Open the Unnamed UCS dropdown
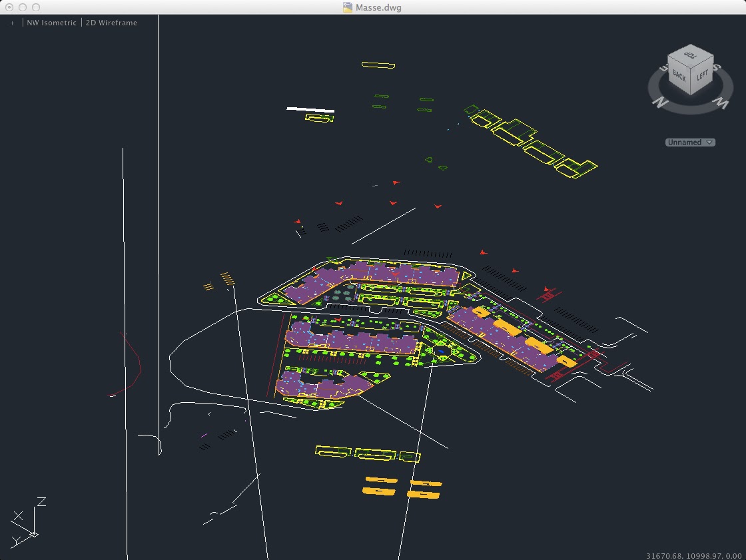This screenshot has width=746, height=560. [690, 142]
